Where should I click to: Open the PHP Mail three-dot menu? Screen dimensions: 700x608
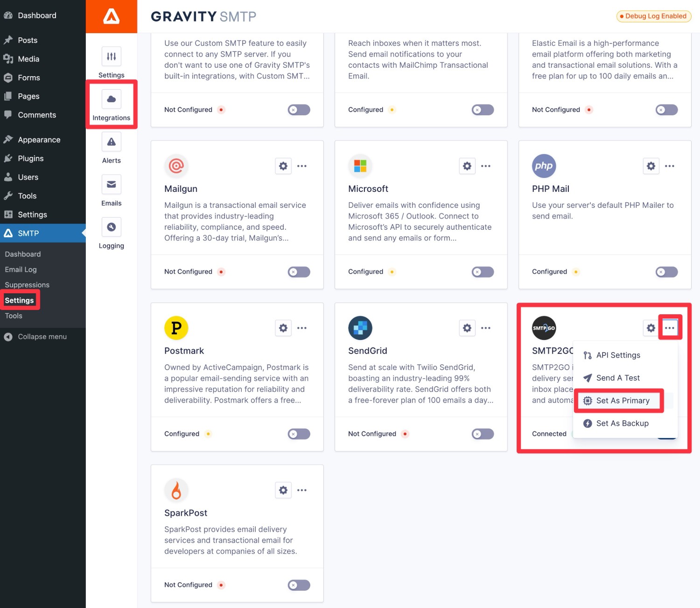point(670,166)
